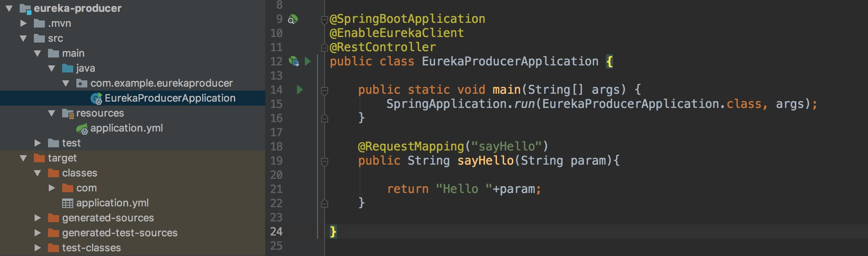Viewport: 868px width, 256px height.
Task: Run main method via line 14 green arrow
Action: point(300,90)
